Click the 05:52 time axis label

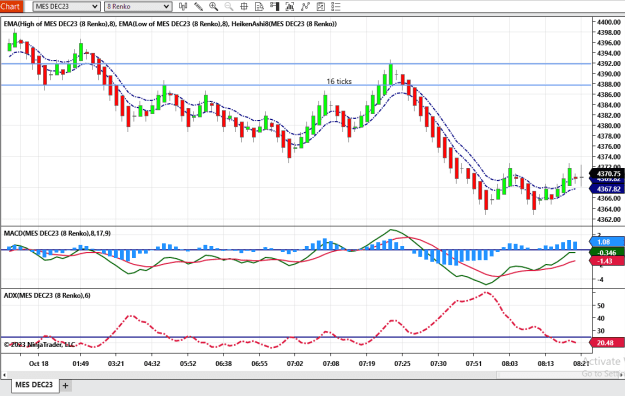click(x=188, y=364)
